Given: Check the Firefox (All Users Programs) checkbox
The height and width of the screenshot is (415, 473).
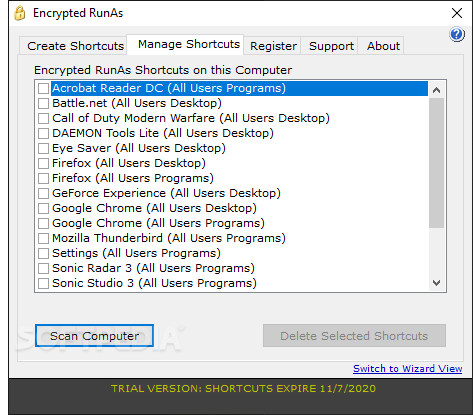Looking at the screenshot, I should coord(43,178).
